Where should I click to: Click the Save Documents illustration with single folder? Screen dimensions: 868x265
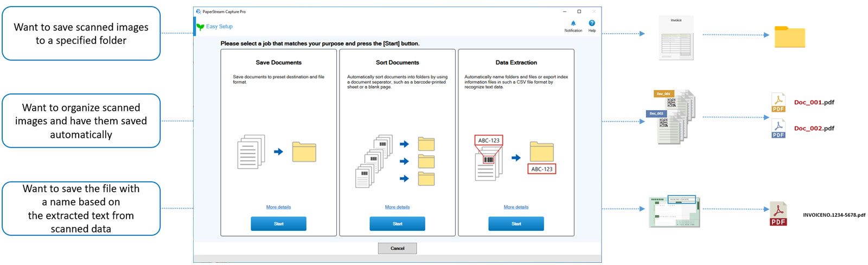[x=277, y=152]
